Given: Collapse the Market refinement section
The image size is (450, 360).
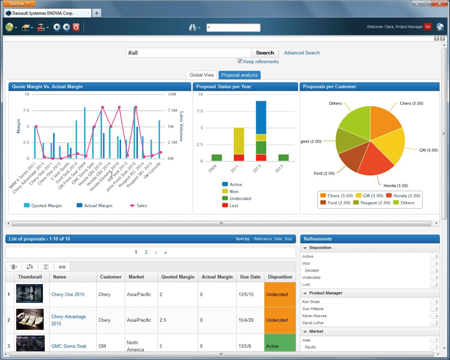Looking at the screenshot, I should (305, 331).
